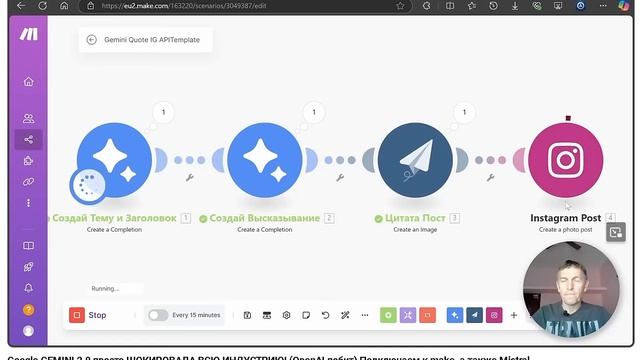Click wrench before the Instagram module
Viewport: 640px width, 360px height.
(491, 178)
